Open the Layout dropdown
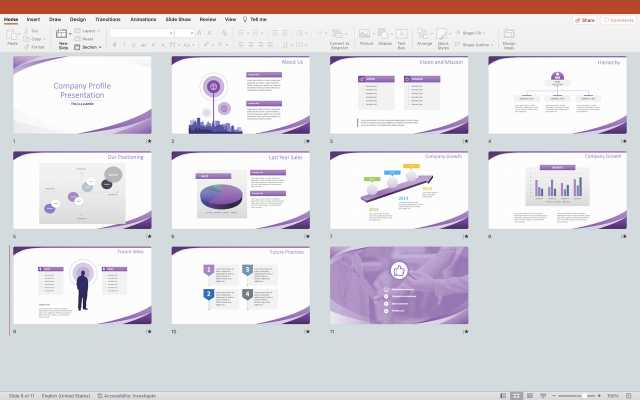 click(x=89, y=31)
